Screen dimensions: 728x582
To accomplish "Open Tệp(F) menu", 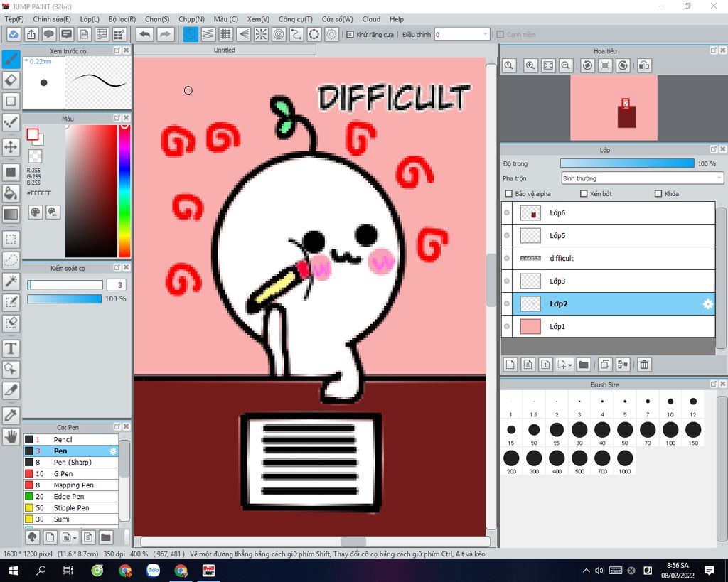I will [14, 19].
